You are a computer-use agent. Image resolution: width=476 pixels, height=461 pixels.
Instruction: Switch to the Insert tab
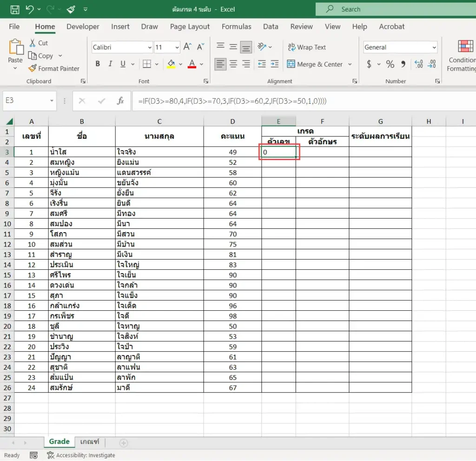point(120,27)
